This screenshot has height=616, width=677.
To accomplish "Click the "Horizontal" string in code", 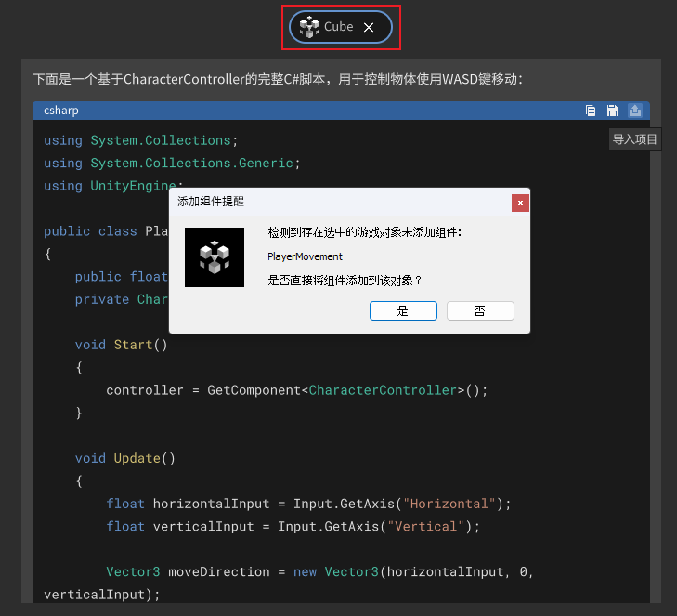I will 448,504.
